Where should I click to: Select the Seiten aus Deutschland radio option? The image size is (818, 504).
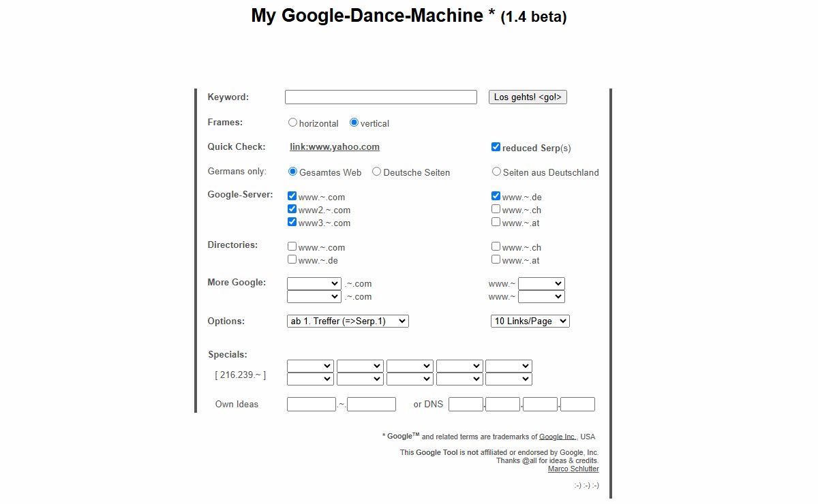click(496, 172)
